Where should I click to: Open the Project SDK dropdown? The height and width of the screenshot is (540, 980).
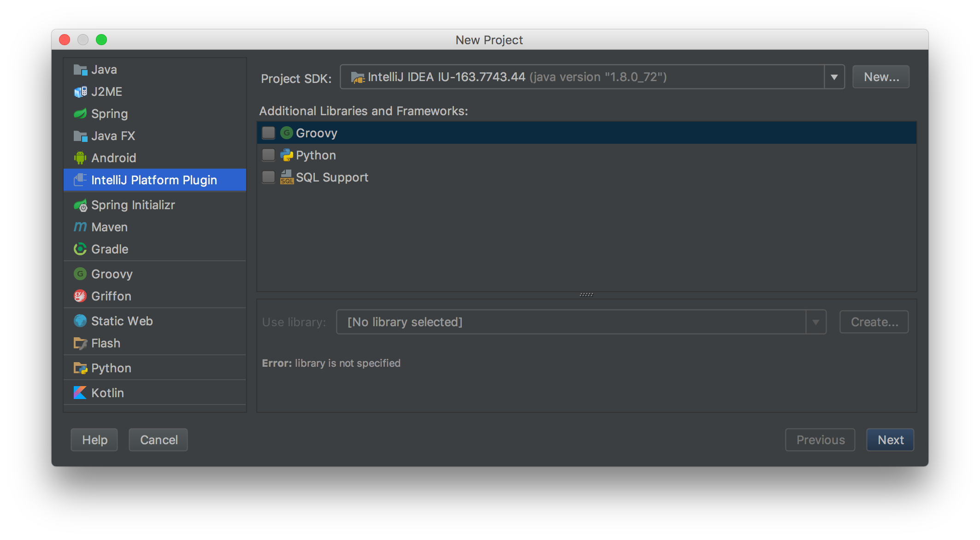[x=833, y=76]
